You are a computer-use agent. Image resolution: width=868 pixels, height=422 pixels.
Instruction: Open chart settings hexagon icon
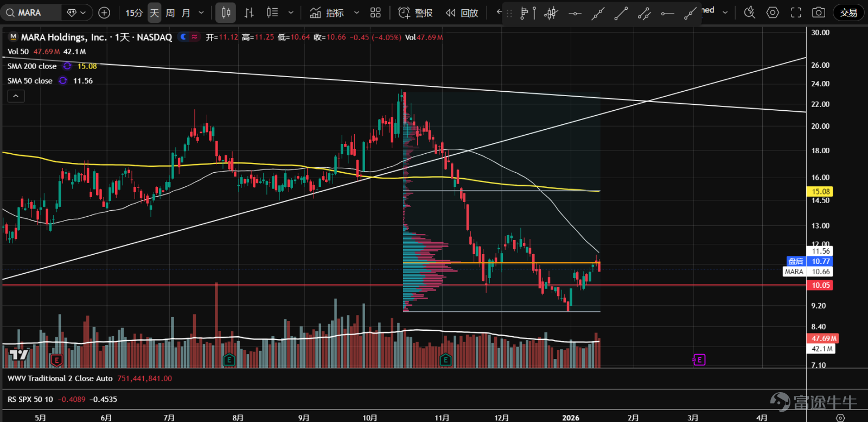click(x=773, y=12)
